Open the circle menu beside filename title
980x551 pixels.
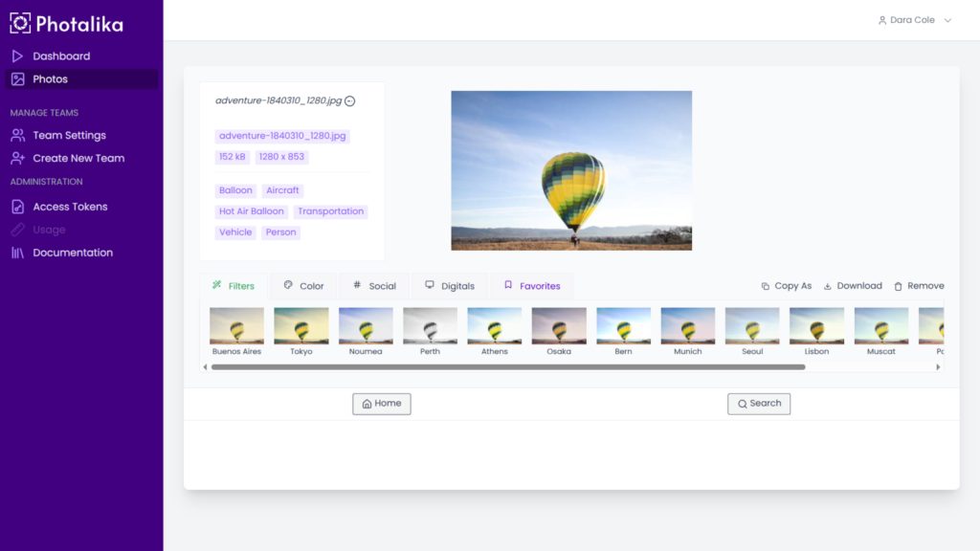pyautogui.click(x=350, y=101)
